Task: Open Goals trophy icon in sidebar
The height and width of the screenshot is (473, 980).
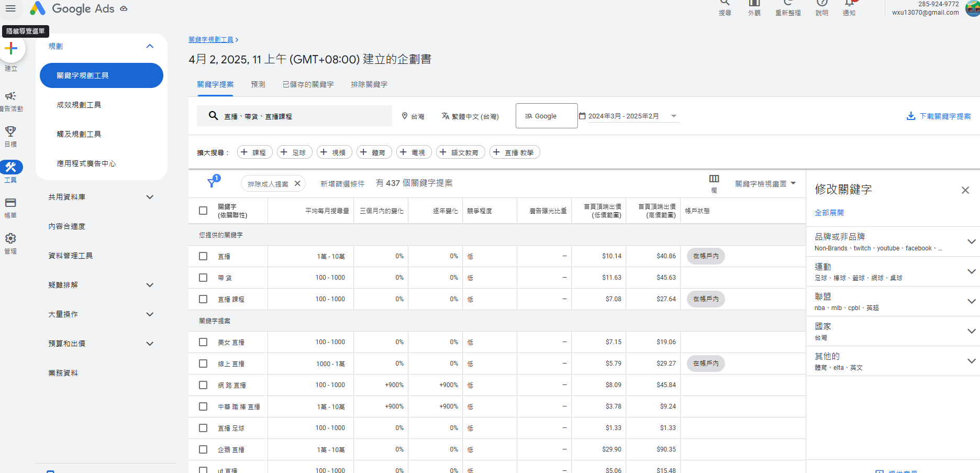Action: click(x=10, y=131)
